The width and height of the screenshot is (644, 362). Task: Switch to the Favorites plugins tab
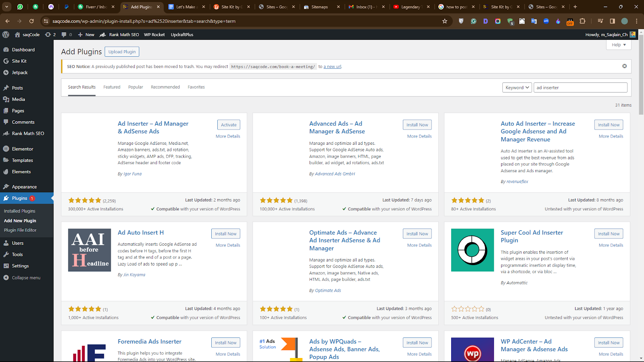pos(196,87)
